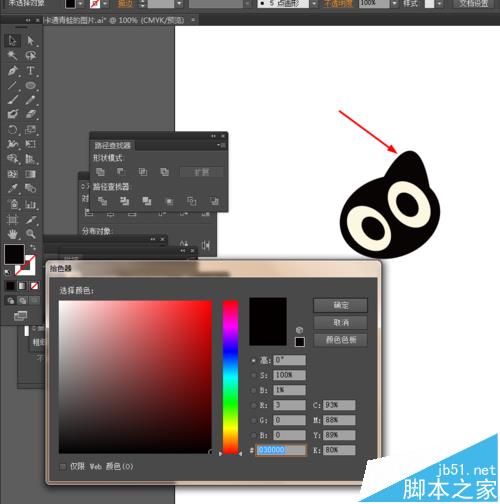Click 颜色色板 (Color Swatches) button
The image size is (500, 504).
340,340
